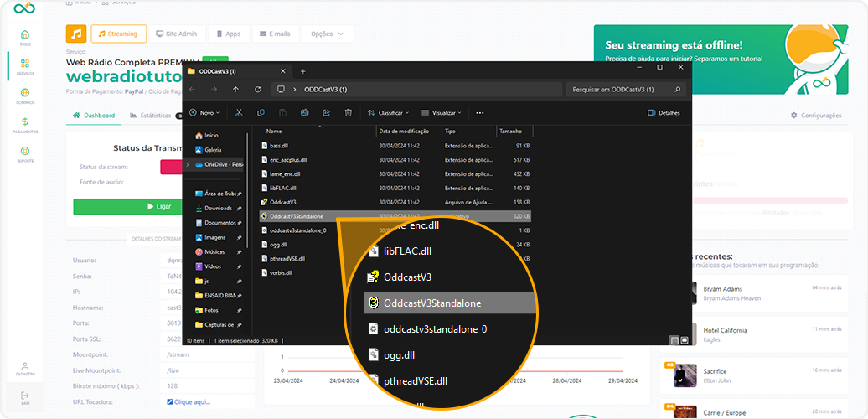Click the PC monitor icon in address bar
Screen dimensions: 868x419
point(281,89)
